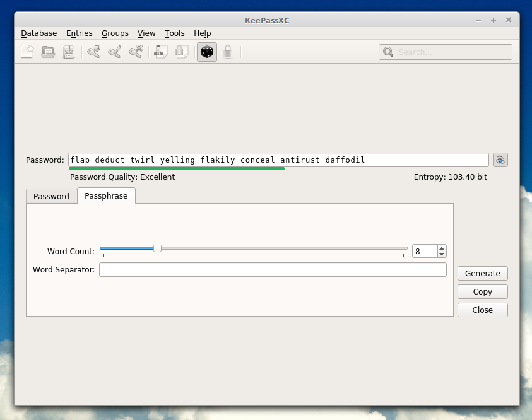Viewport: 532px width, 420px height.
Task: Save the database using the toolbar icon
Action: coord(69,52)
